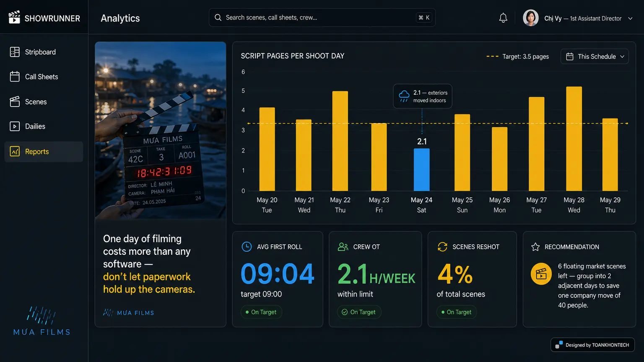
Task: Click Chi Vy's profile avatar
Action: [x=531, y=18]
